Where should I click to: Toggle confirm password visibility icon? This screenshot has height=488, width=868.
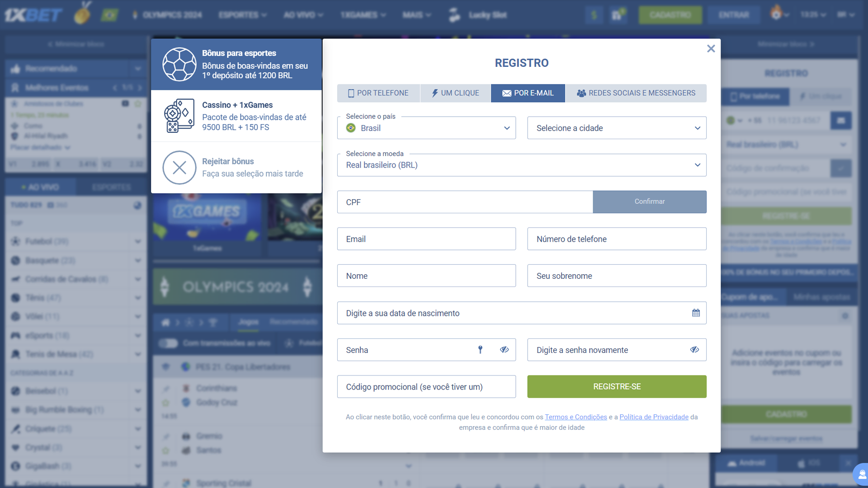click(694, 350)
